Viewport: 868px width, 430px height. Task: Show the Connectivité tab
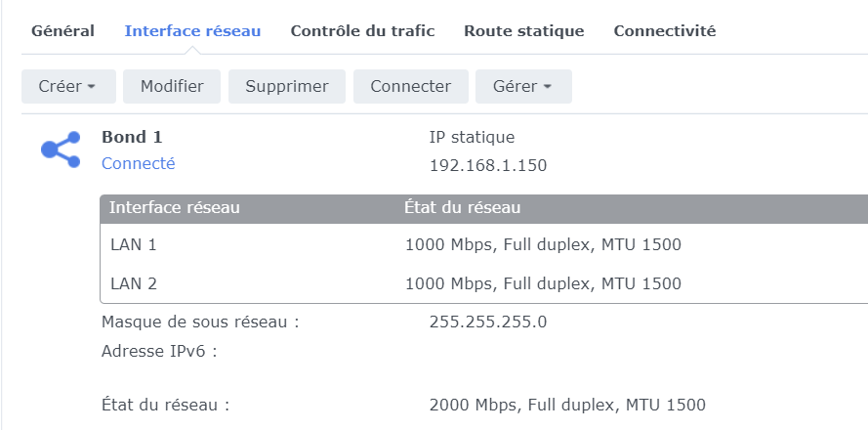(665, 31)
